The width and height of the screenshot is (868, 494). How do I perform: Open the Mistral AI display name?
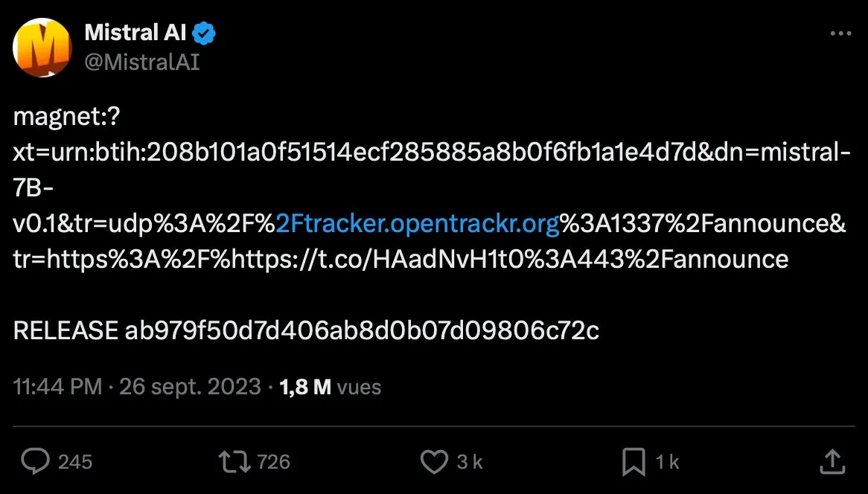click(x=135, y=33)
